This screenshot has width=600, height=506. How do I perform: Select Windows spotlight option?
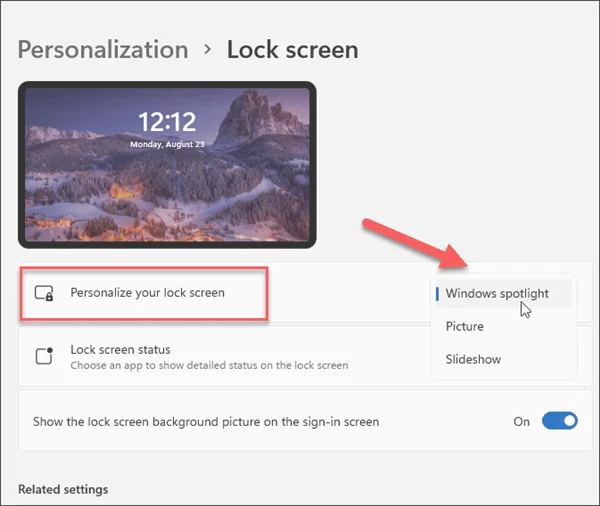(x=504, y=294)
